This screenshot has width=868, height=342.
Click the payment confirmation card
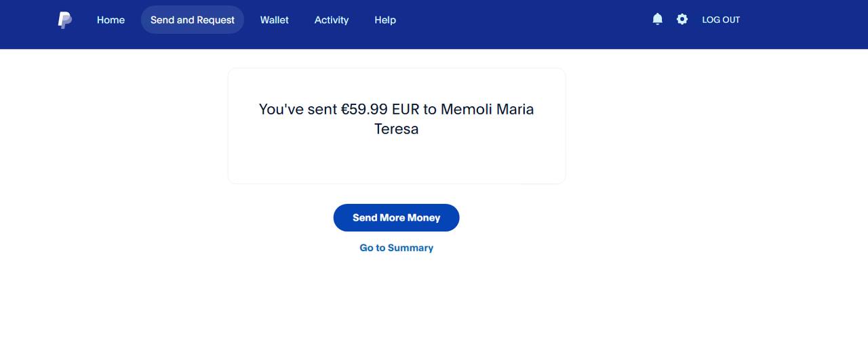[x=397, y=159]
